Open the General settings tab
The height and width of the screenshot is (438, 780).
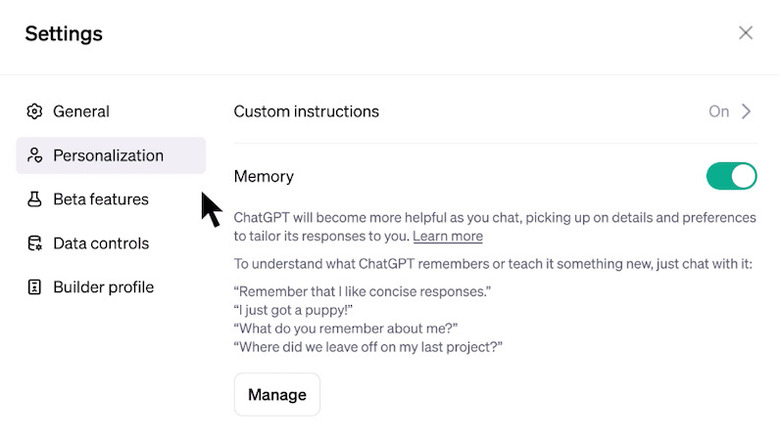pyautogui.click(x=81, y=112)
